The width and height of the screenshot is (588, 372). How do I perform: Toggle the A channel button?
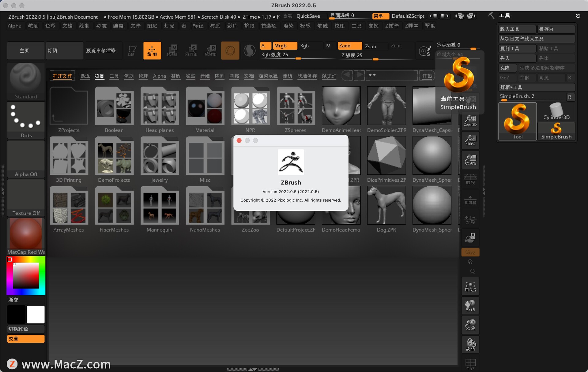click(265, 46)
